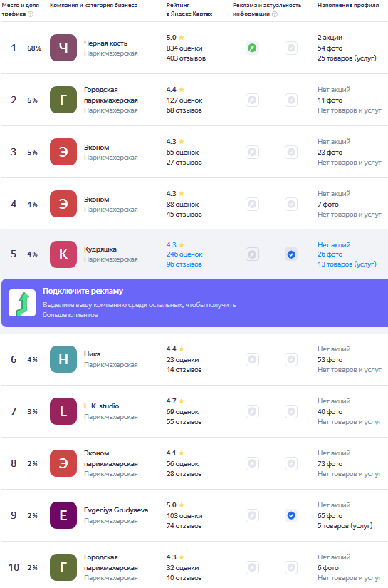
Task: Click the help icon beside Место и доля трафика
Action: (x=31, y=14)
